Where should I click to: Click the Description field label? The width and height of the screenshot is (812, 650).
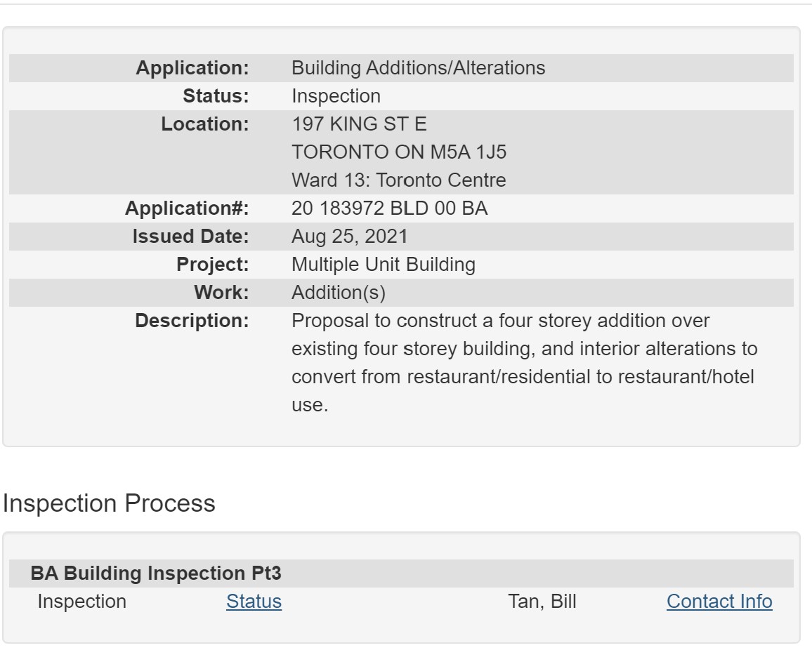[192, 321]
